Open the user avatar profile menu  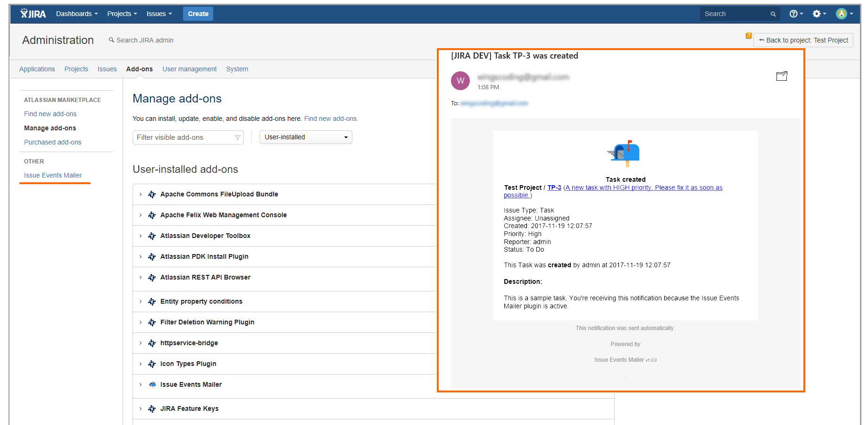pyautogui.click(x=844, y=14)
